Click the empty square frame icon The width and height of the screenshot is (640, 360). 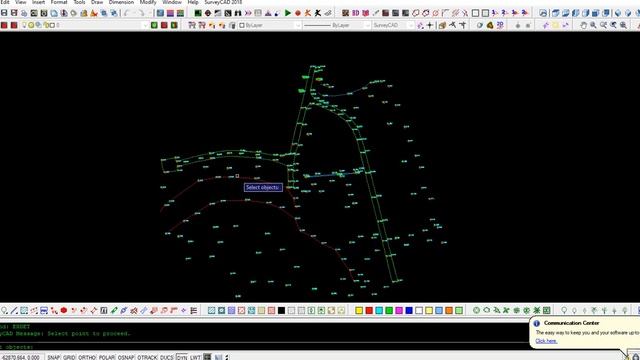[x=476, y=13]
